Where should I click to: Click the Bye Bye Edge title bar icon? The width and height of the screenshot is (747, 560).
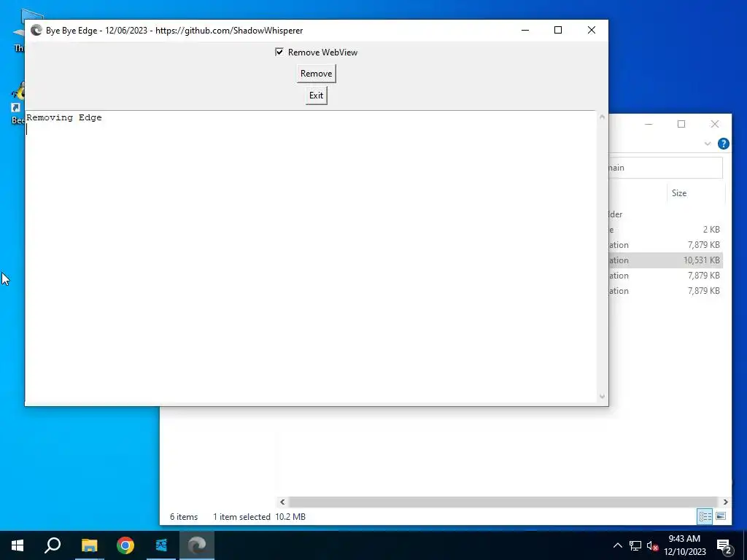(36, 31)
